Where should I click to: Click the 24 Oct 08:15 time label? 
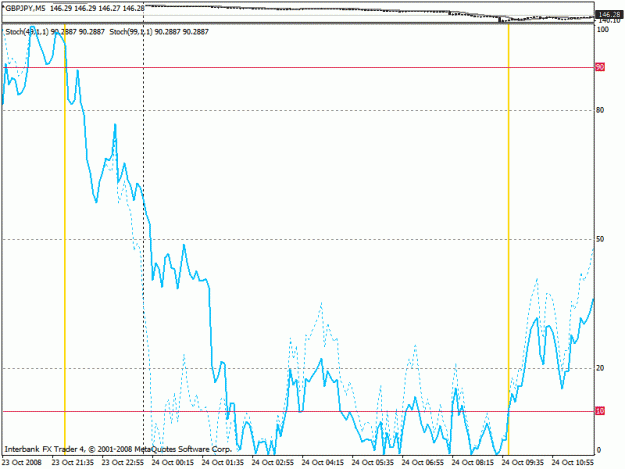pyautogui.click(x=472, y=462)
